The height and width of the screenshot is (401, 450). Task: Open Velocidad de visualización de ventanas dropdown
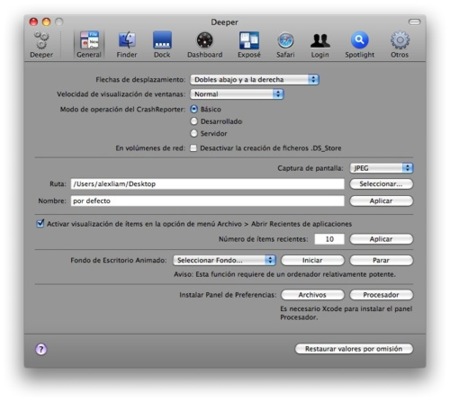pos(237,94)
